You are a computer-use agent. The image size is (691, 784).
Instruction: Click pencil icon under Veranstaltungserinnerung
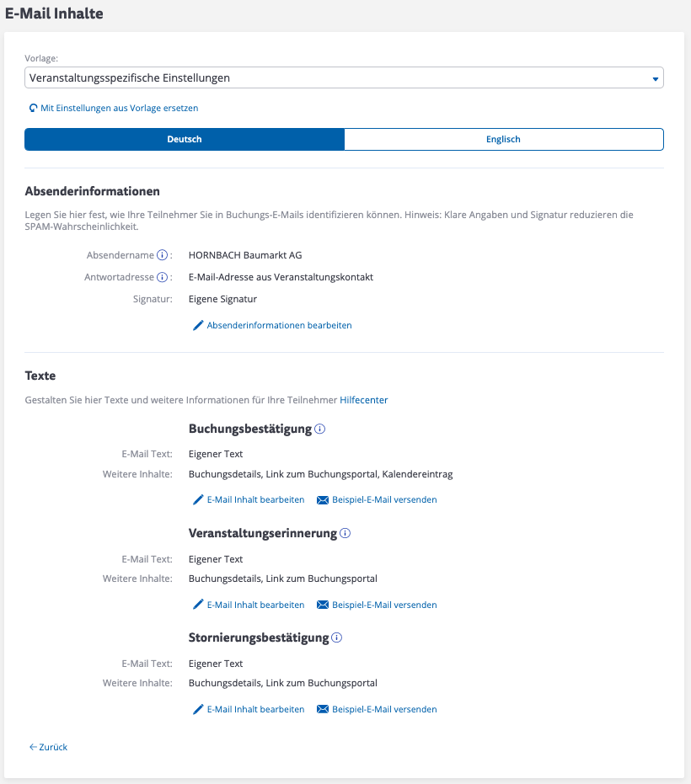pos(199,605)
